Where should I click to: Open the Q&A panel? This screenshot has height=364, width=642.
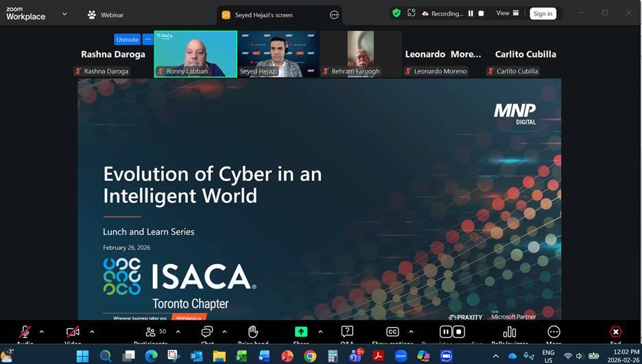click(347, 332)
